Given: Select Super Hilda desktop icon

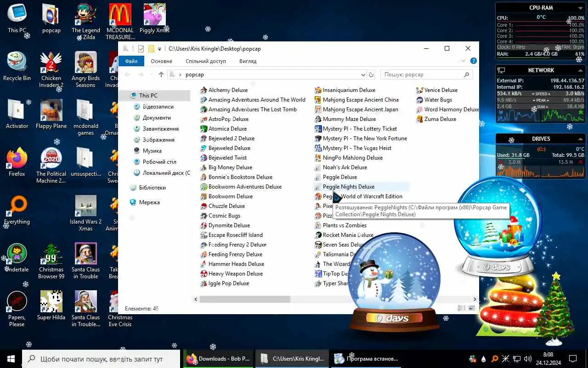Looking at the screenshot, I should 51,306.
